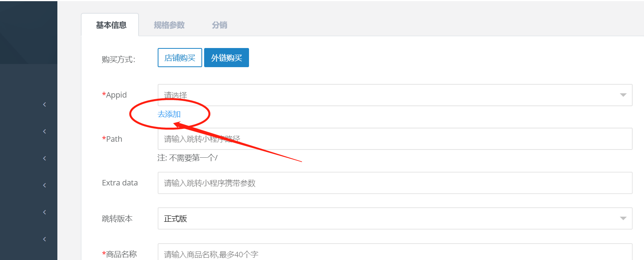Switch to the 基本信息 tab
644x260 pixels.
(110, 25)
